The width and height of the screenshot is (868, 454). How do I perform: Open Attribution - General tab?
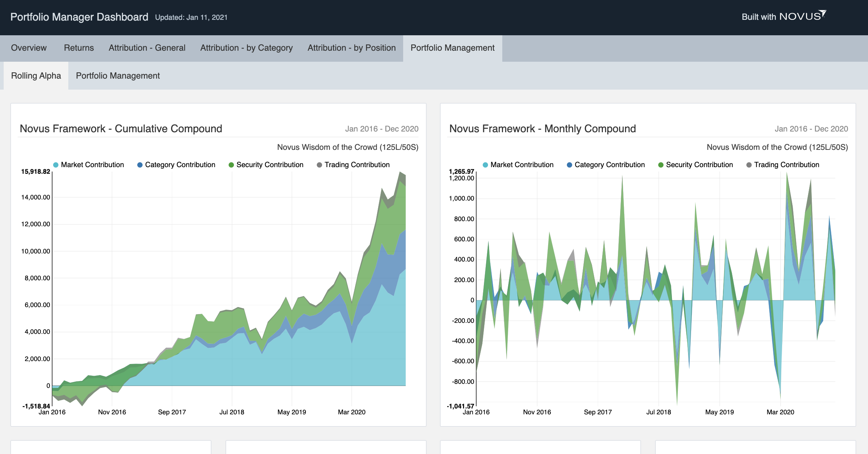(147, 48)
